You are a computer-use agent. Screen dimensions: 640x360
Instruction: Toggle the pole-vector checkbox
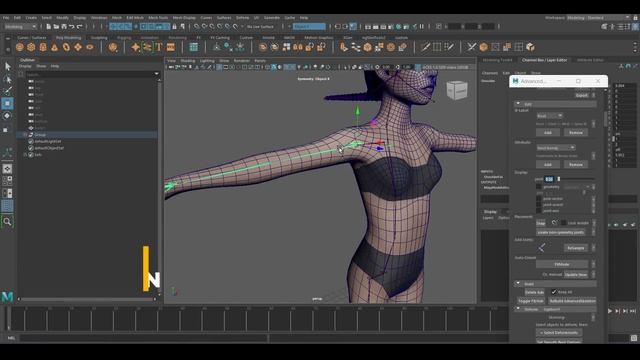tap(539, 199)
